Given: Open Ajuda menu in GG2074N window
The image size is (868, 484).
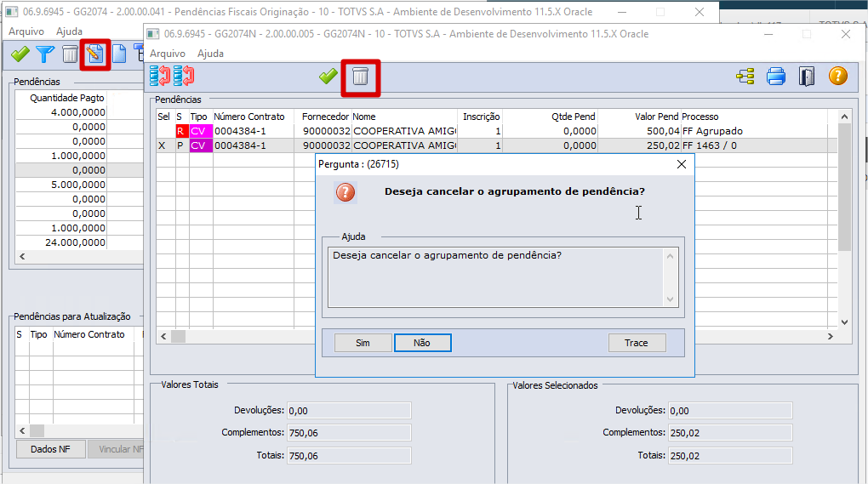Looking at the screenshot, I should (x=210, y=54).
